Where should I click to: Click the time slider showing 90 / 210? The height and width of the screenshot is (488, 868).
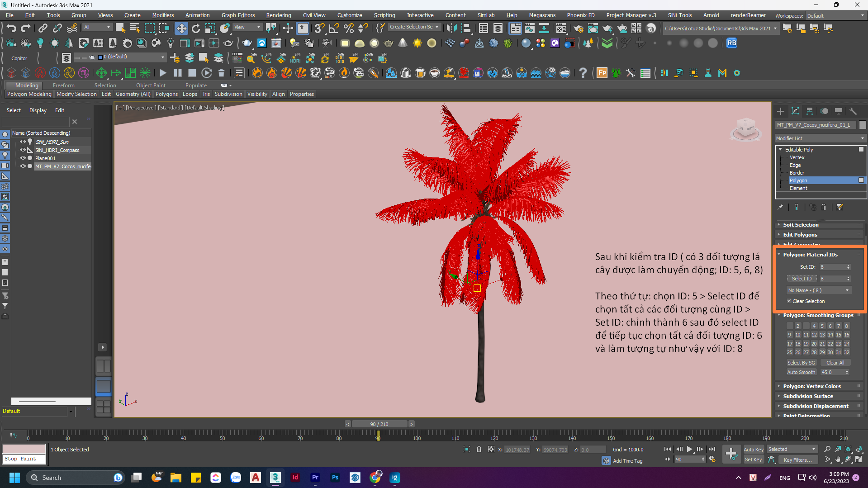[x=379, y=424]
